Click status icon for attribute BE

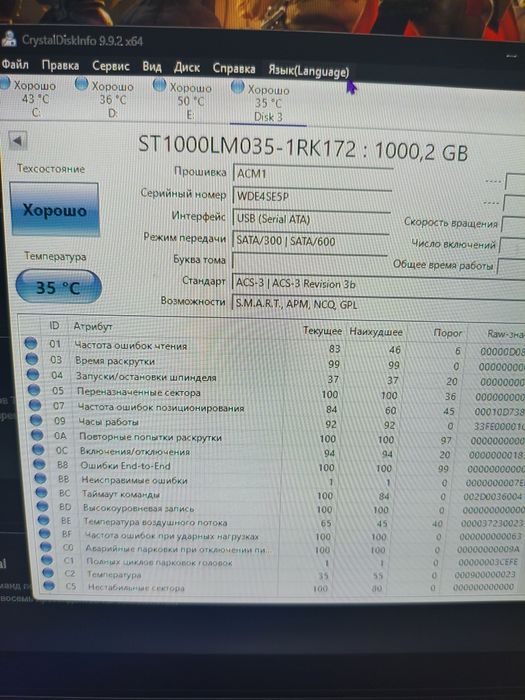tap(43, 520)
